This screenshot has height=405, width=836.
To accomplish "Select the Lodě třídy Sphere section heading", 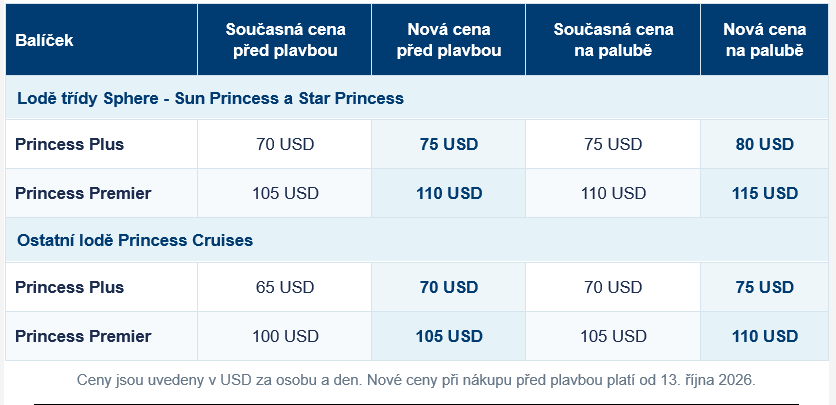I will click(x=210, y=99).
